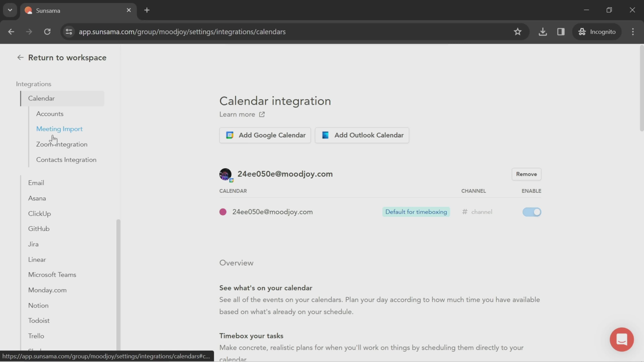
Task: Open the Contacts Integration subsection
Action: tap(66, 160)
